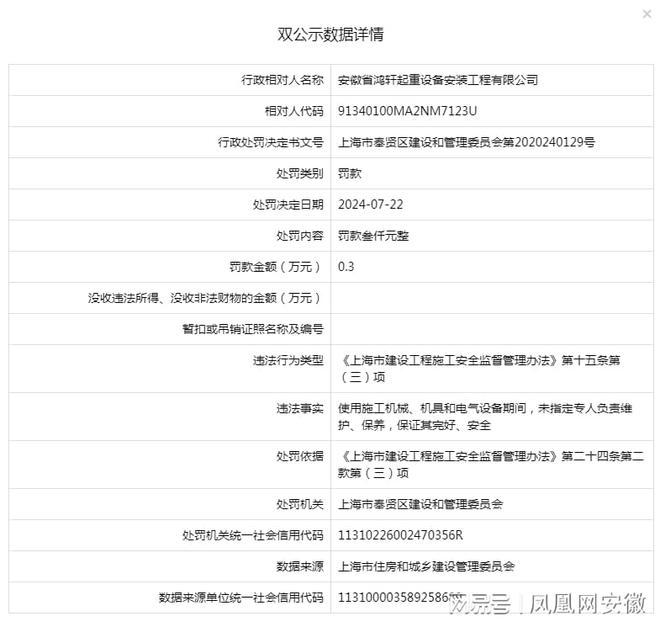Select source credit code starting 11310000358
The width and height of the screenshot is (660, 627).
click(402, 598)
